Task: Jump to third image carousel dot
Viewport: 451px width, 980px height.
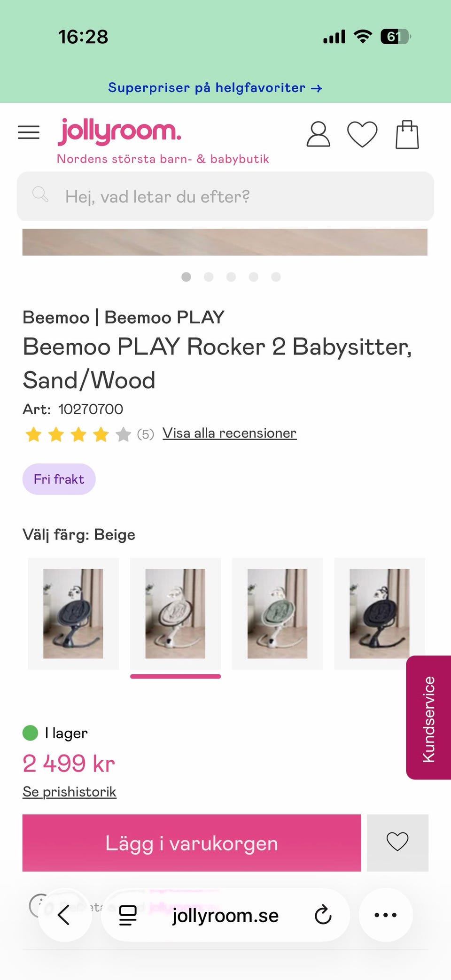Action: pyautogui.click(x=231, y=277)
